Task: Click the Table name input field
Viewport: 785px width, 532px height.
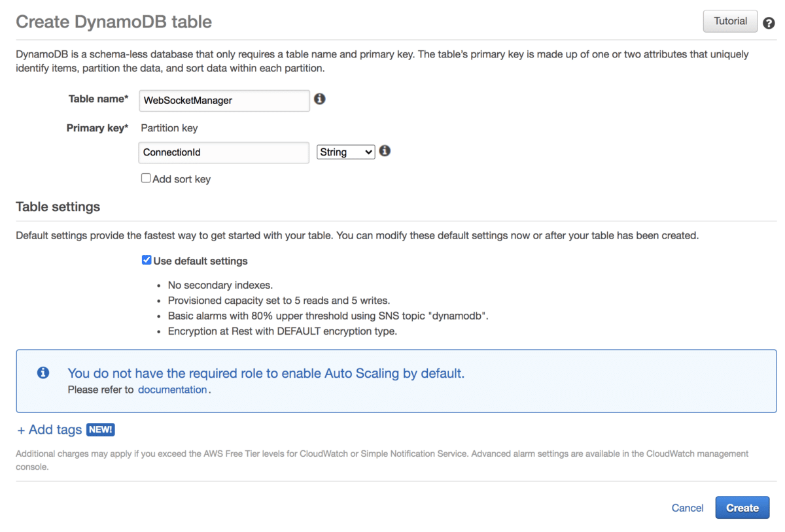Action: click(x=224, y=100)
